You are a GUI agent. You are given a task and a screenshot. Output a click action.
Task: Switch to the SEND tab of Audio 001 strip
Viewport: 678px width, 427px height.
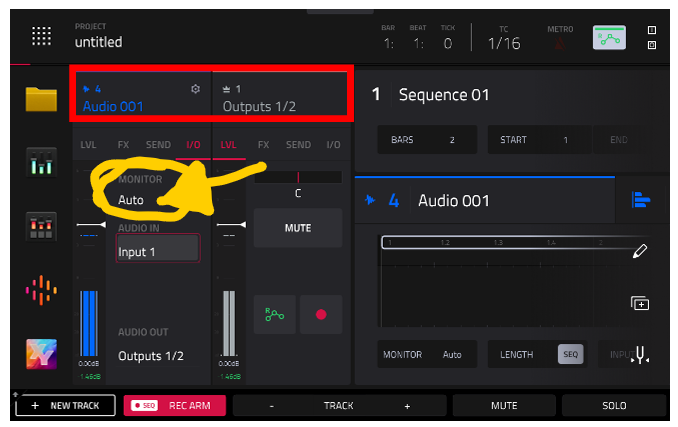(158, 145)
